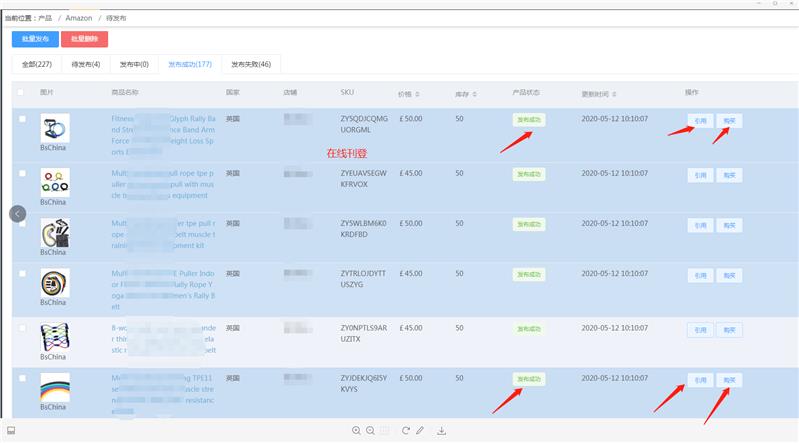Open the first product's resistance band thumbnail
This screenshot has width=799, height=443.
[x=54, y=127]
